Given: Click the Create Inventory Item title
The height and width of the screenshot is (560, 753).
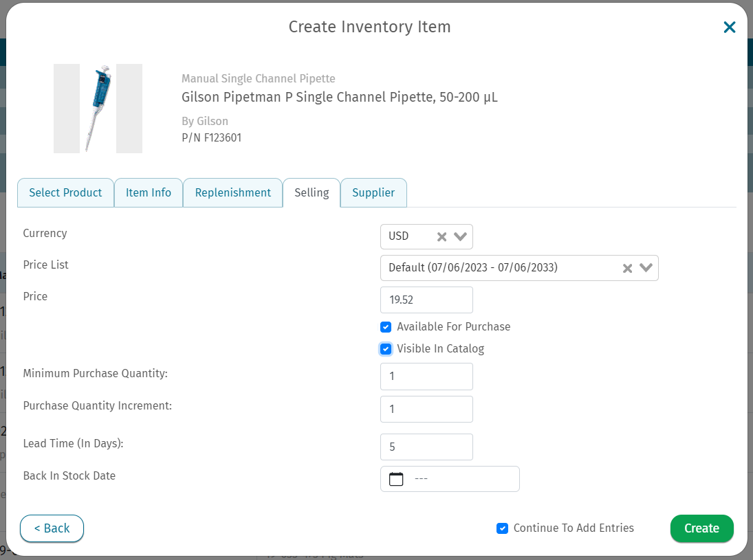Looking at the screenshot, I should tap(369, 27).
